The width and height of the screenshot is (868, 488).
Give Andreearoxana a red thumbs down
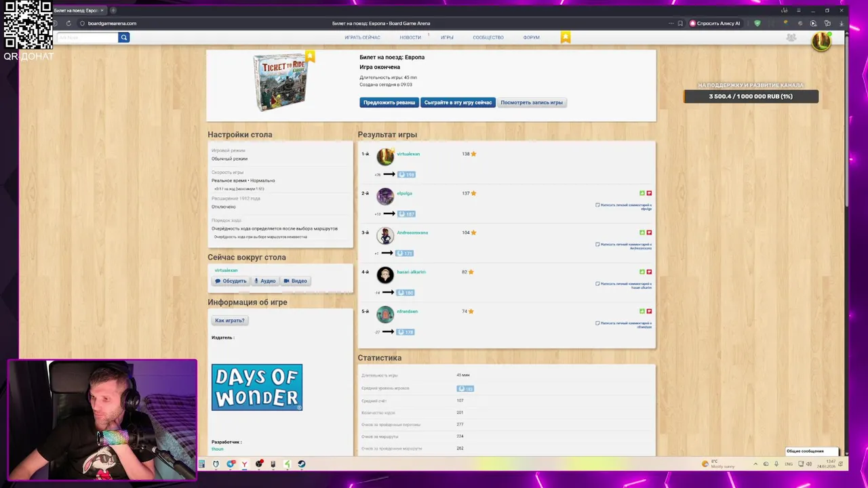click(x=649, y=232)
